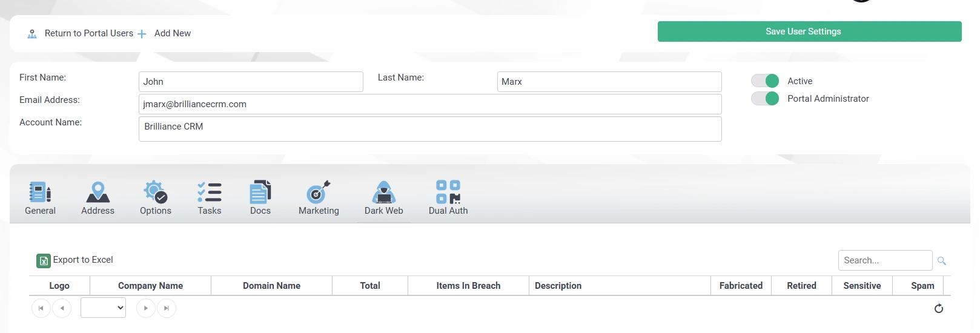Click the Email Address input field
The height and width of the screenshot is (333, 980).
point(429,104)
